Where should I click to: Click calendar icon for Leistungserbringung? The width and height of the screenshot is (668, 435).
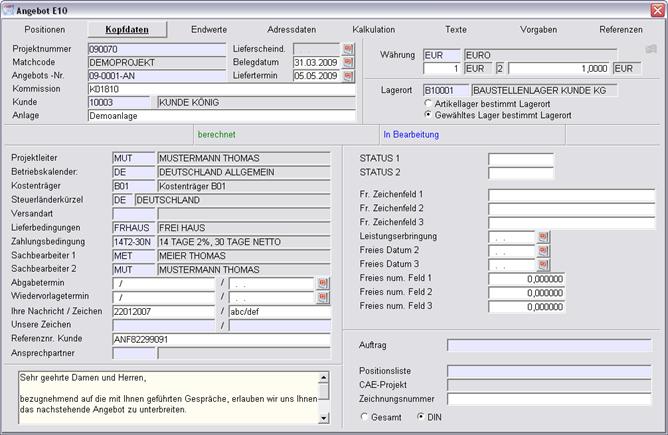543,237
